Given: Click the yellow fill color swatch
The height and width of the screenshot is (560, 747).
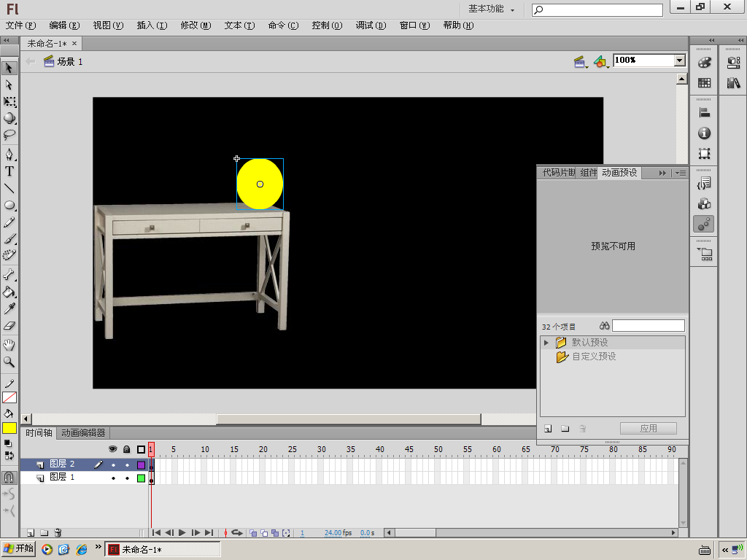Looking at the screenshot, I should point(9,428).
